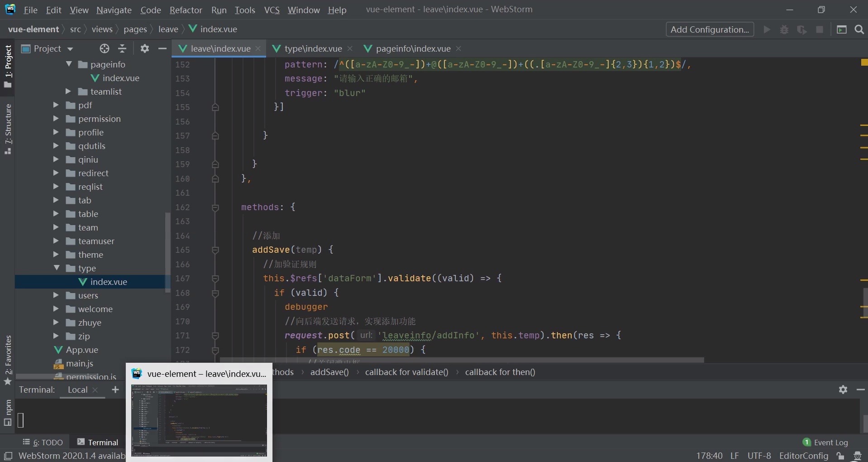The height and width of the screenshot is (462, 868).
Task: Start the Debug session
Action: coord(785,29)
